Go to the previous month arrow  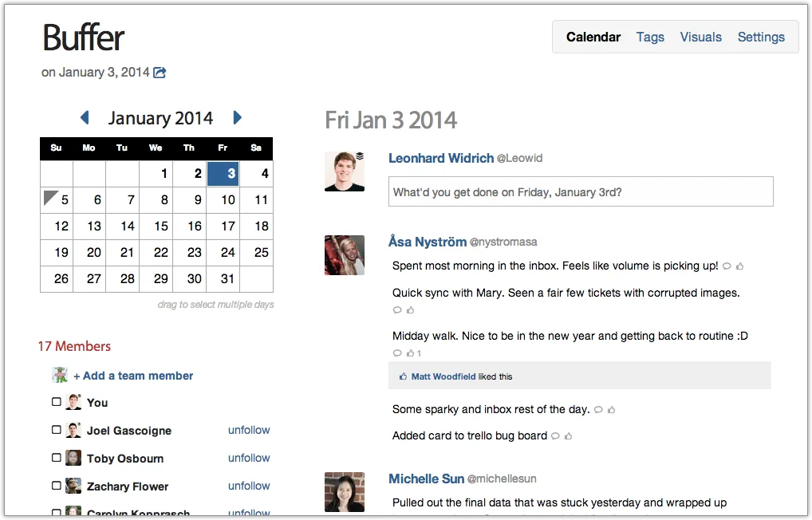[x=85, y=117]
